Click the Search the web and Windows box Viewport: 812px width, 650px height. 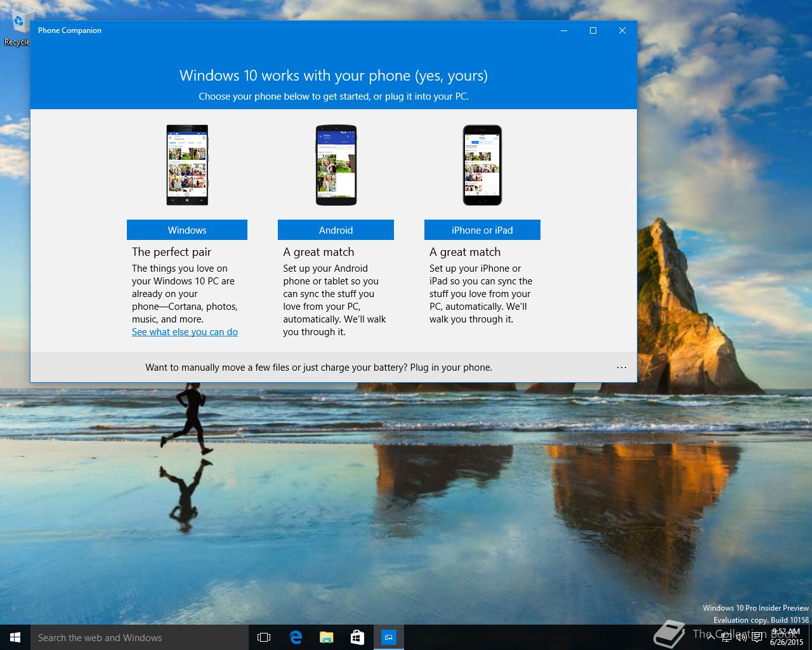pyautogui.click(x=139, y=637)
